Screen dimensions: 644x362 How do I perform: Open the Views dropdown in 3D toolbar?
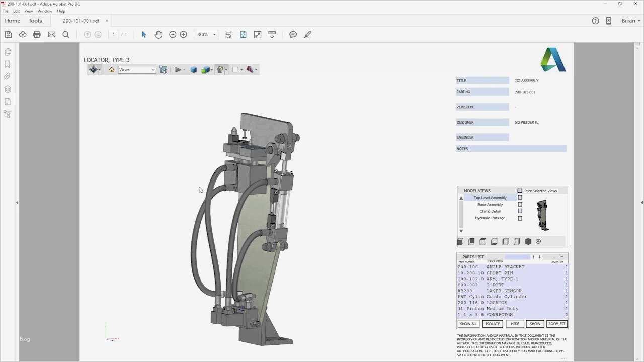click(137, 70)
